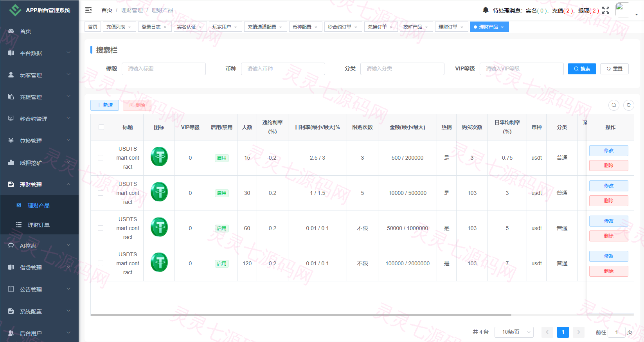Collapse 理财管理 sidebar menu

(39, 184)
